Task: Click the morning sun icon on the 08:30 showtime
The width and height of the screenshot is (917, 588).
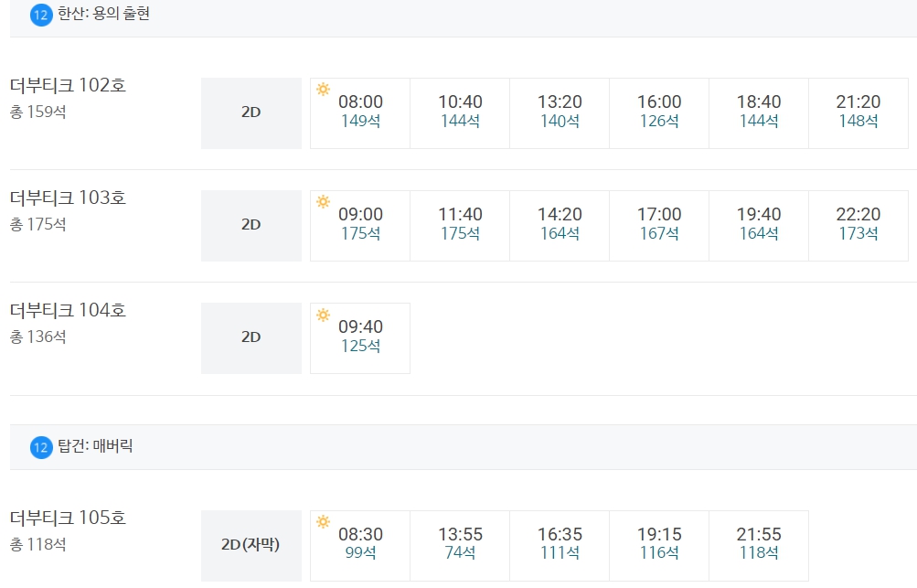Action: click(323, 521)
